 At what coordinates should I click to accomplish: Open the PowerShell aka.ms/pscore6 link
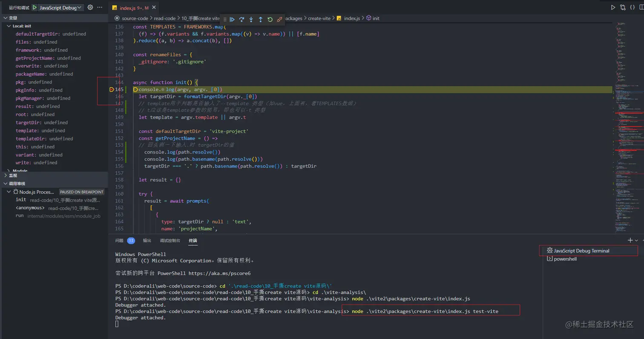pyautogui.click(x=220, y=273)
